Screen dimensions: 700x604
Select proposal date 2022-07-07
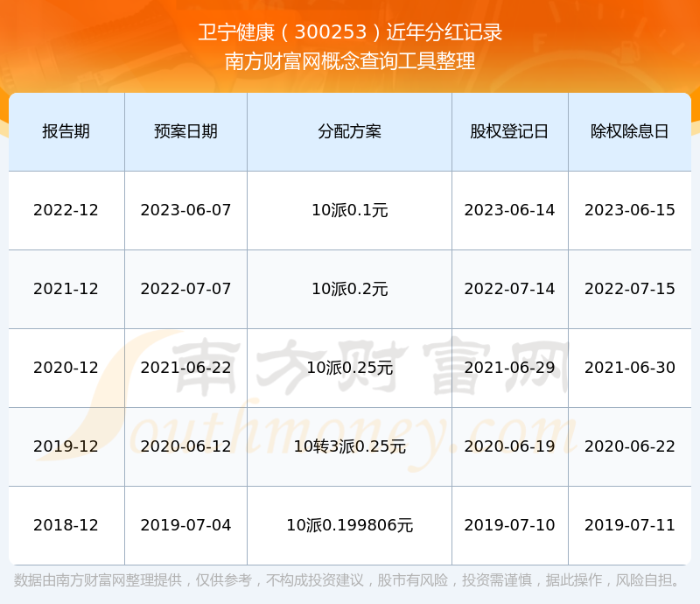(185, 289)
